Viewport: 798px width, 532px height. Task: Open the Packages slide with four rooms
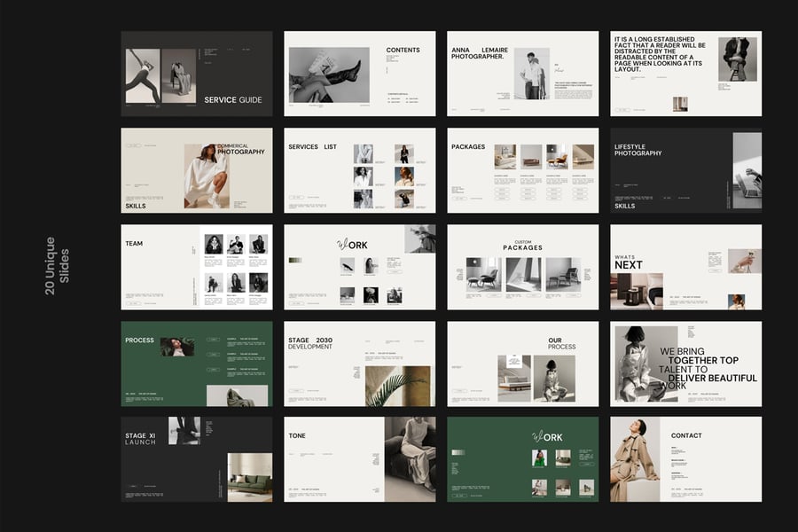(x=522, y=170)
